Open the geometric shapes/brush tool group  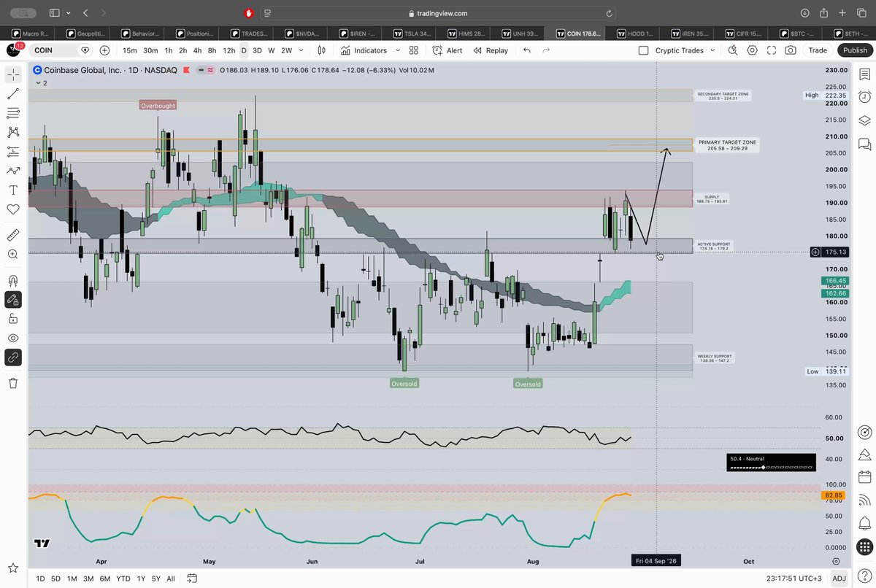[x=13, y=171]
